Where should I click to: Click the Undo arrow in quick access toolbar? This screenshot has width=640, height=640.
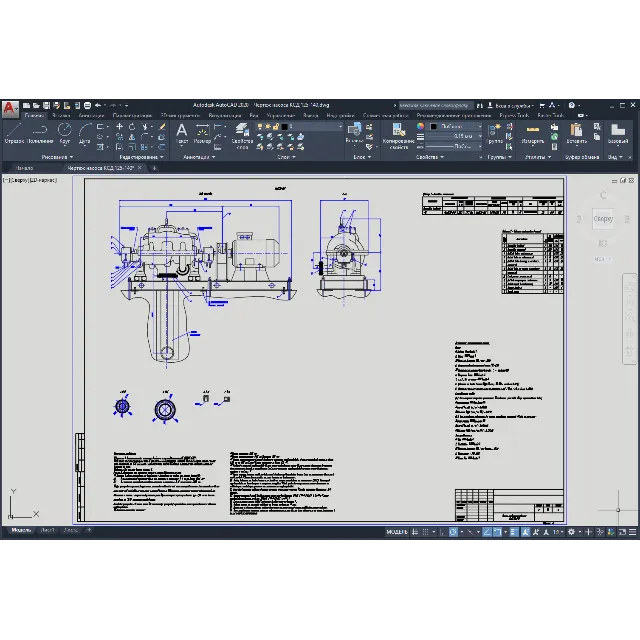(x=98, y=105)
